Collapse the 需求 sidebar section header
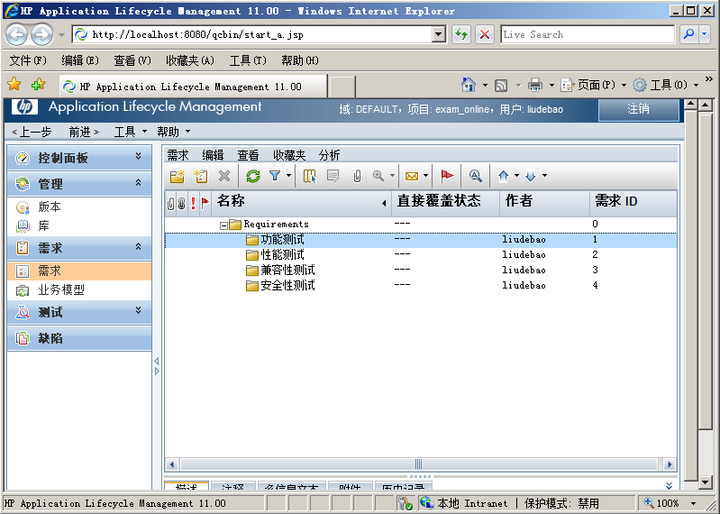This screenshot has height=514, width=720. coord(138,247)
